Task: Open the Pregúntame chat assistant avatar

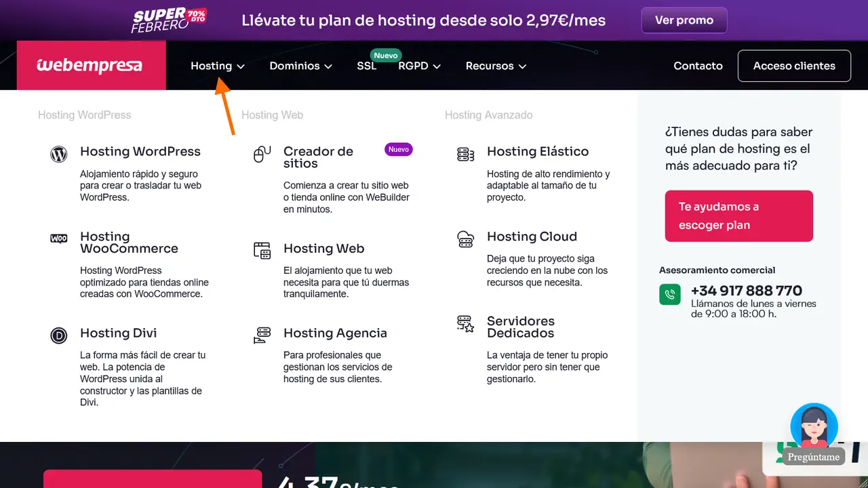Action: pyautogui.click(x=814, y=426)
